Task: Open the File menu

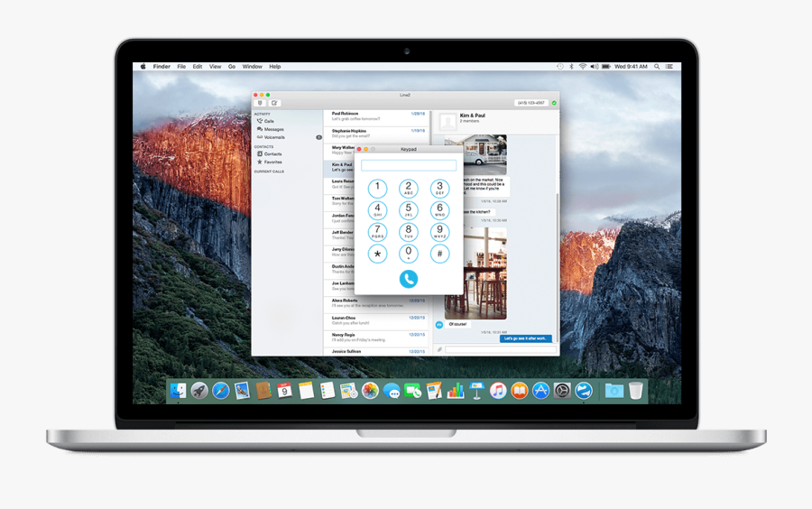Action: (181, 67)
